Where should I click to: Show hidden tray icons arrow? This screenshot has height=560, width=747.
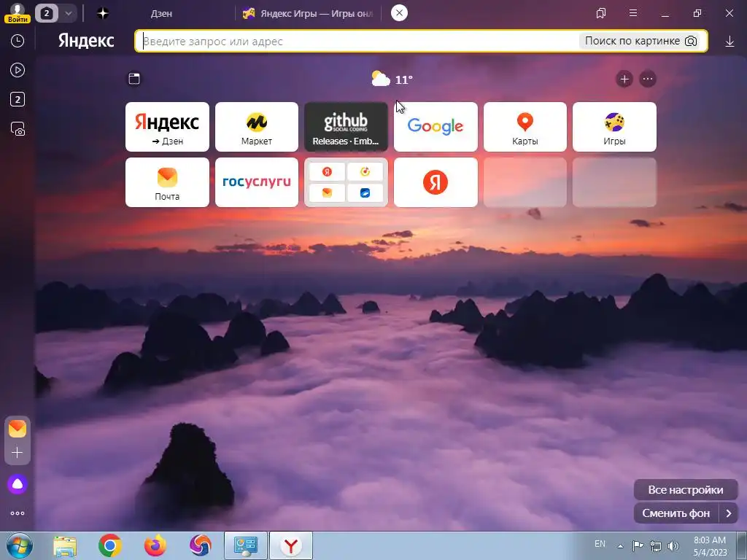point(620,546)
